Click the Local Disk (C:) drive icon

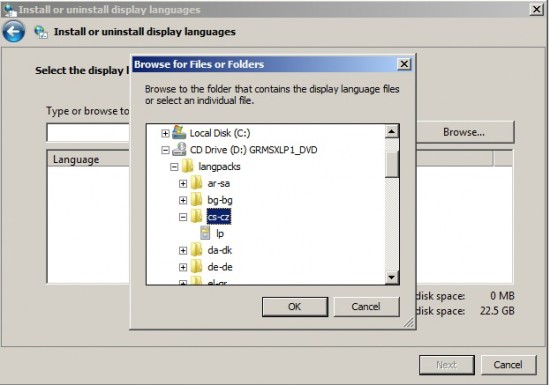pos(179,133)
